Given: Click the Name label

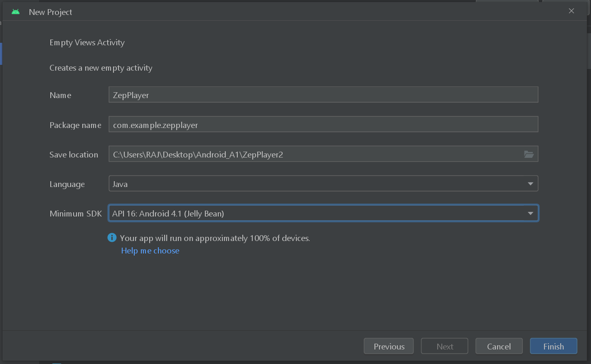Looking at the screenshot, I should pyautogui.click(x=60, y=95).
